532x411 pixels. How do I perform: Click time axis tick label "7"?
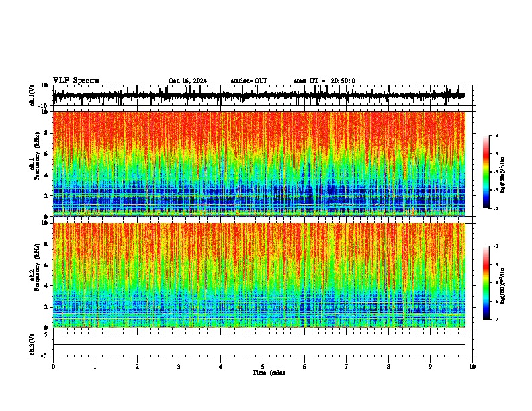point(347,367)
